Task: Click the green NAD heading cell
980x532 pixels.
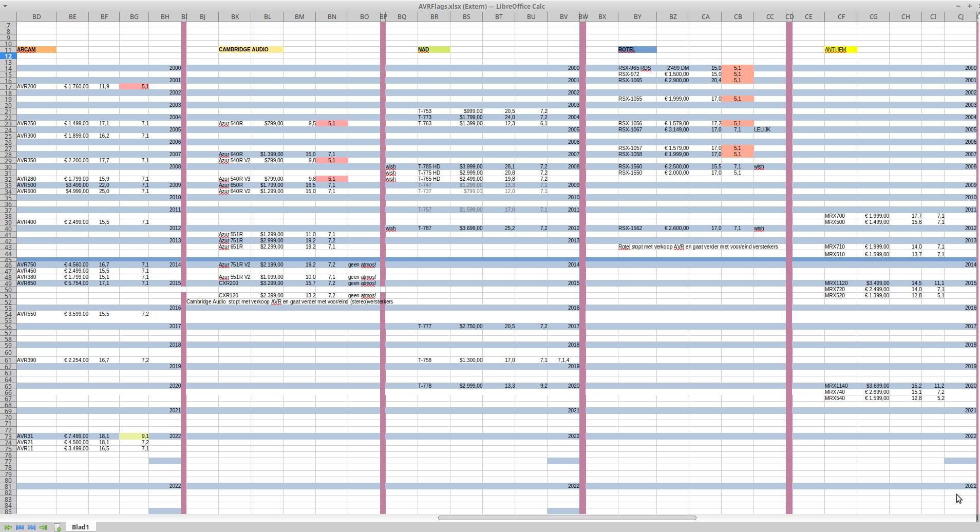Action: [434, 50]
